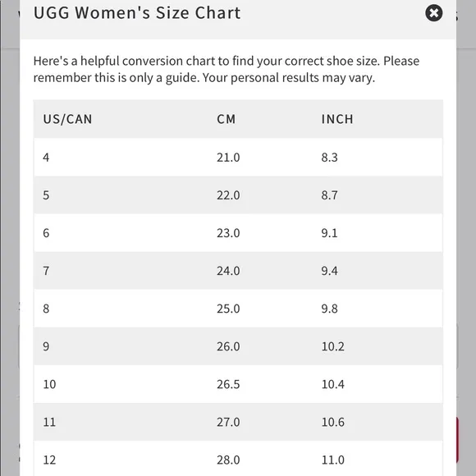476x476 pixels.
Task: Click the CM column header
Action: click(x=227, y=119)
